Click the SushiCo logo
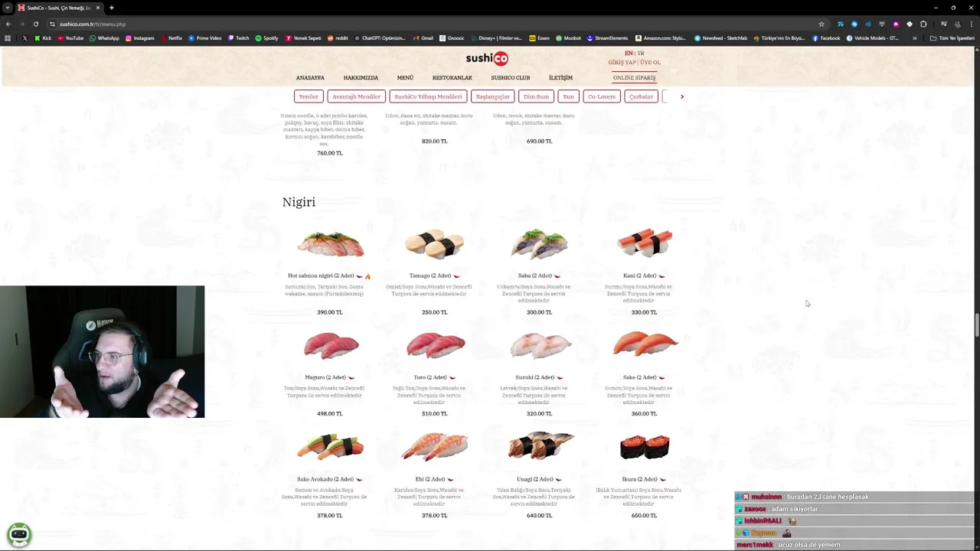The height and width of the screenshot is (551, 980). [487, 58]
